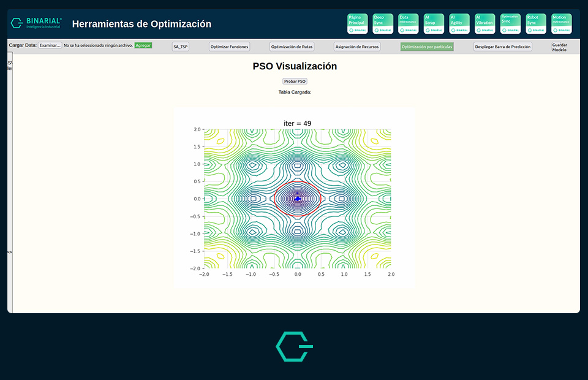This screenshot has height=380, width=588.
Task: Switch to Optimizar Funciones tab
Action: (x=230, y=47)
